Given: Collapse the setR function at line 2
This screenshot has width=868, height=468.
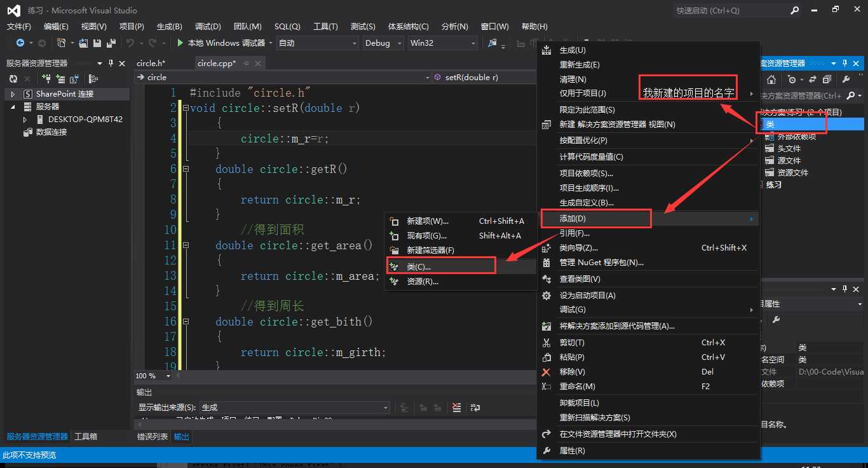Looking at the screenshot, I should click(x=186, y=108).
